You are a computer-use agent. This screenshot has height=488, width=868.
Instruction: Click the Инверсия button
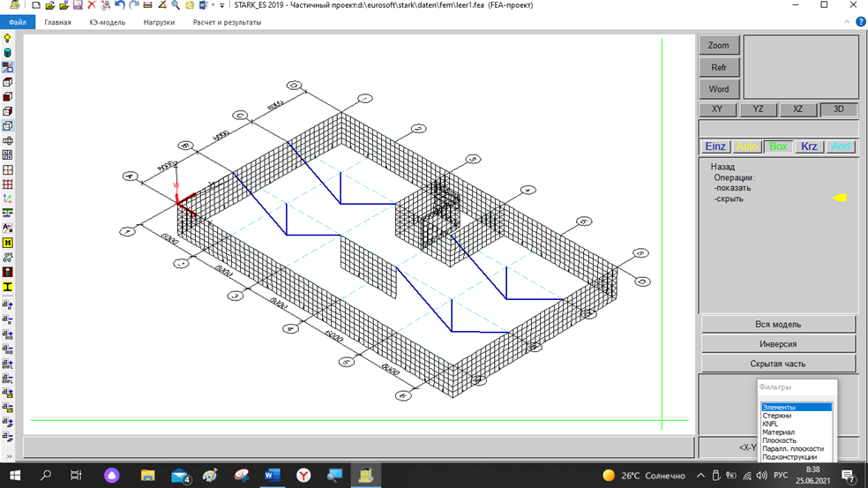coord(778,344)
